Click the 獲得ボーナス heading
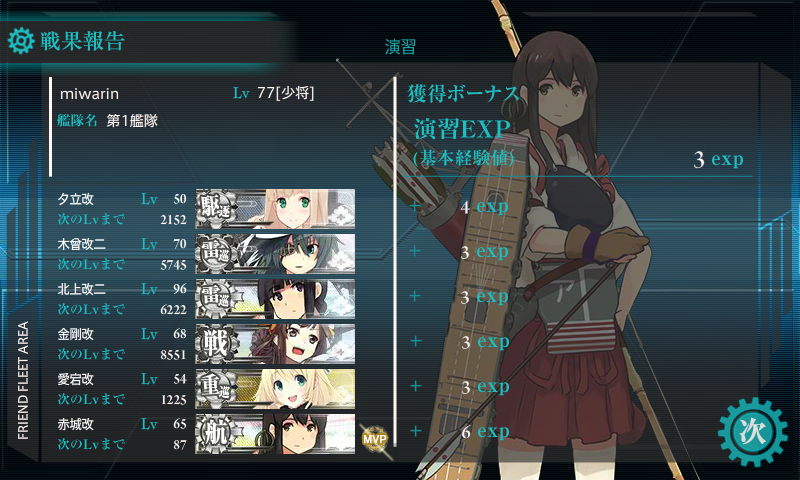 (x=463, y=94)
